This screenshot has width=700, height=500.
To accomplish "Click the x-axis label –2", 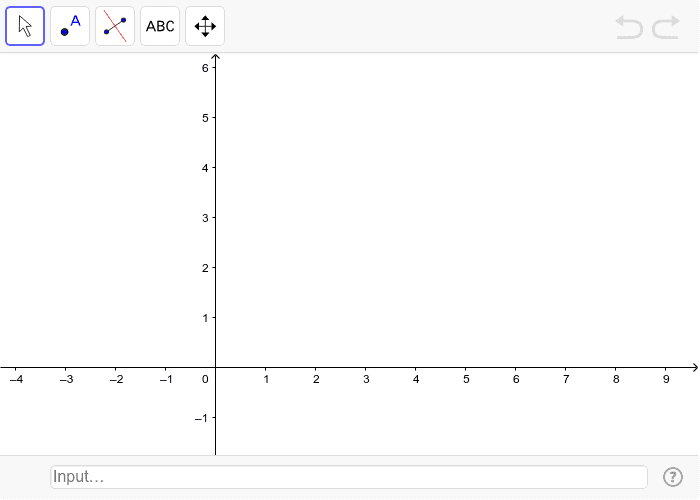I will (117, 379).
